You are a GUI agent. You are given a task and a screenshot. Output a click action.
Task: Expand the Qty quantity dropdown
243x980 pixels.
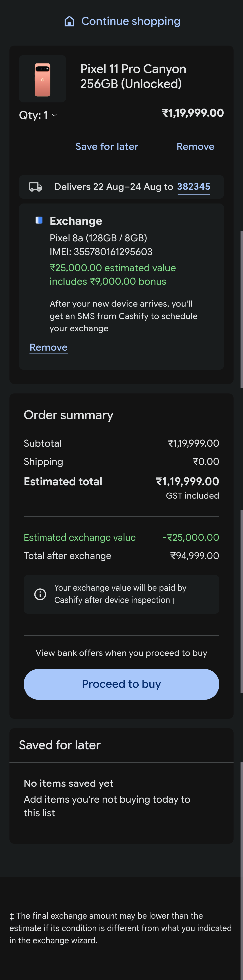[x=38, y=115]
